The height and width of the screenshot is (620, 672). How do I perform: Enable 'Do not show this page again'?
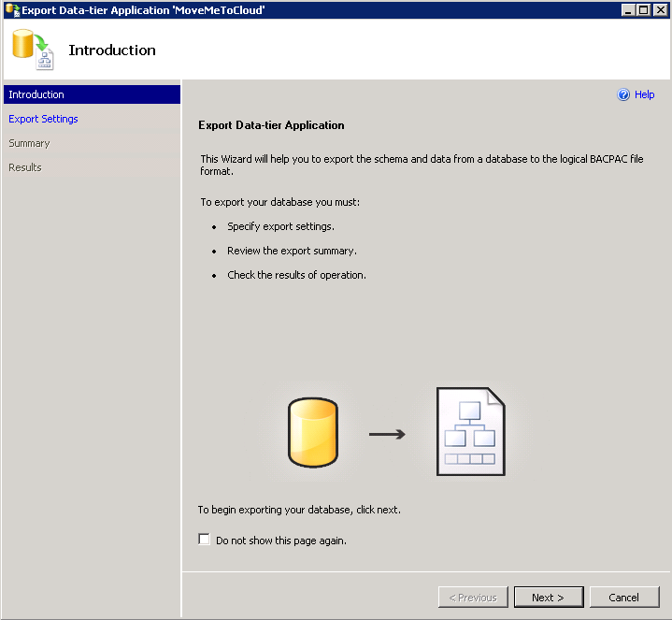point(205,540)
